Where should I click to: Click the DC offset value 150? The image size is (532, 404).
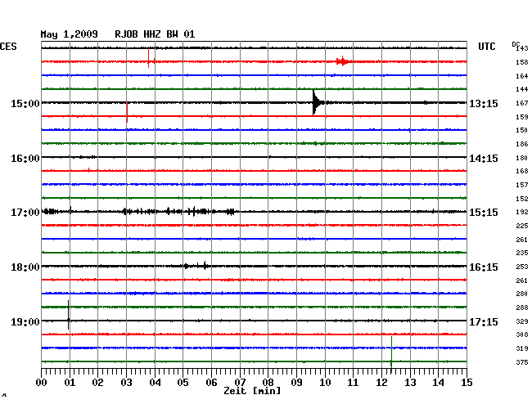pos(522,130)
